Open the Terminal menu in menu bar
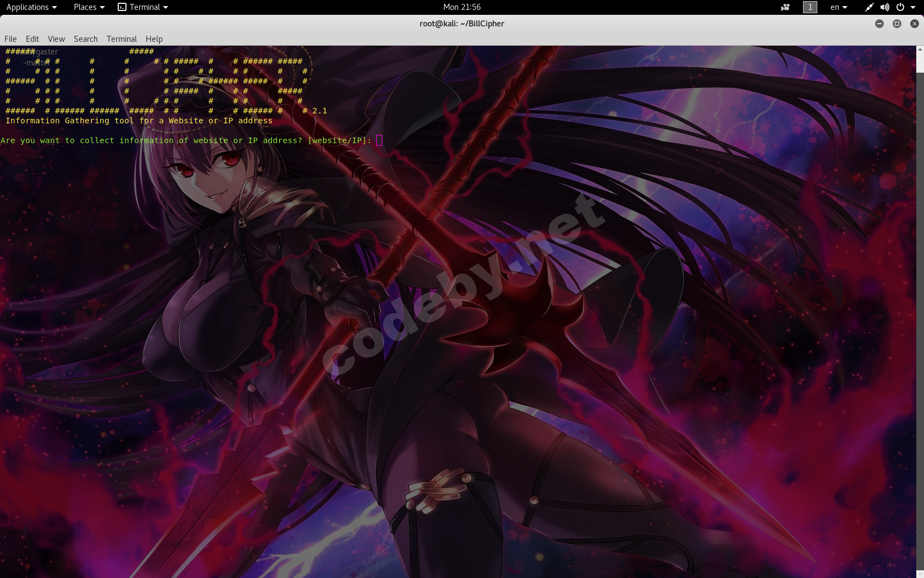 click(x=122, y=39)
